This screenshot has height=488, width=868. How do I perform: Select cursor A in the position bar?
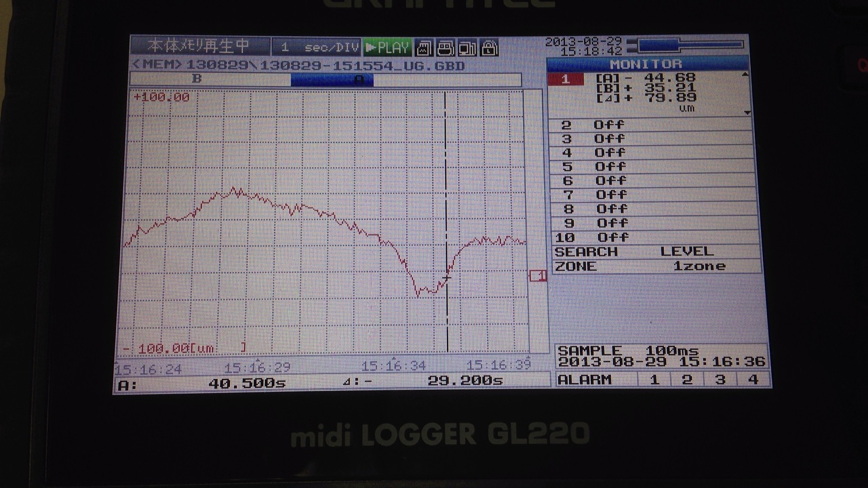coord(332,79)
